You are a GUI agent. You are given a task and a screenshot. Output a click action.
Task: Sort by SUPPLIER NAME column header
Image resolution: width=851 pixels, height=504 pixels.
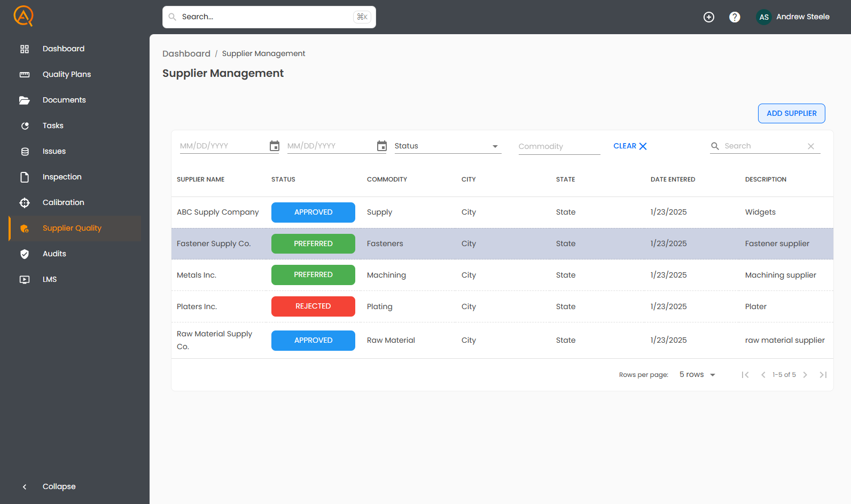[200, 180]
